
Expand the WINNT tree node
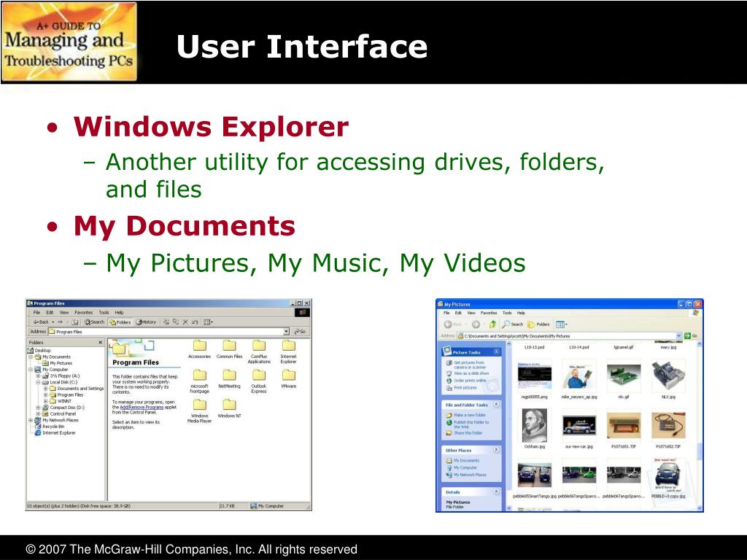tap(46, 401)
